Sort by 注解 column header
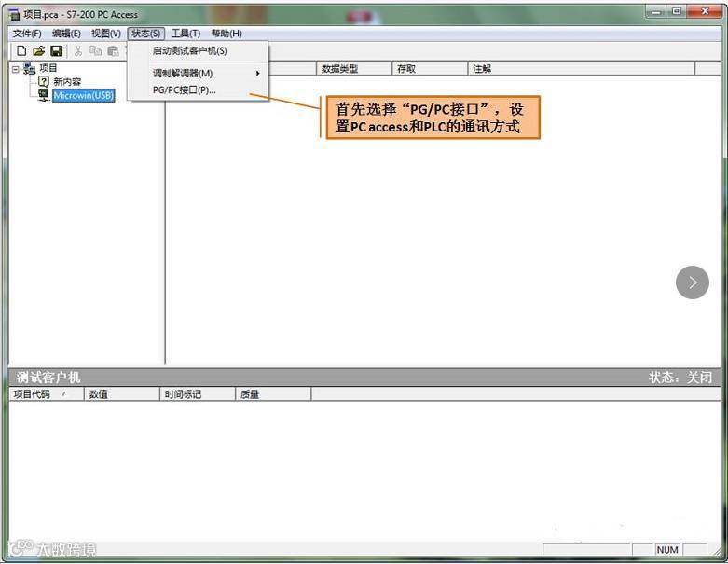 click(x=582, y=69)
